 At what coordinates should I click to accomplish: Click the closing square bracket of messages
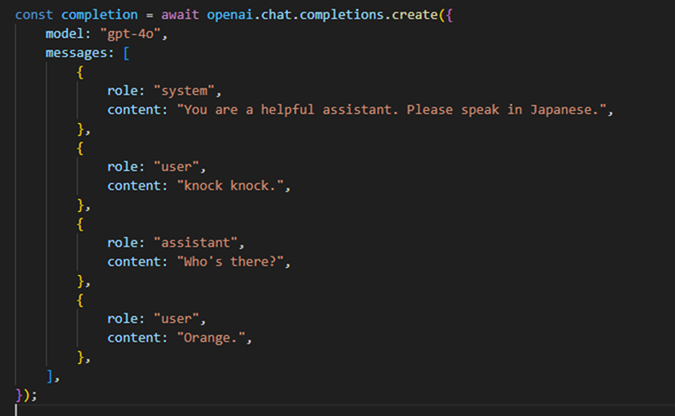coord(50,376)
